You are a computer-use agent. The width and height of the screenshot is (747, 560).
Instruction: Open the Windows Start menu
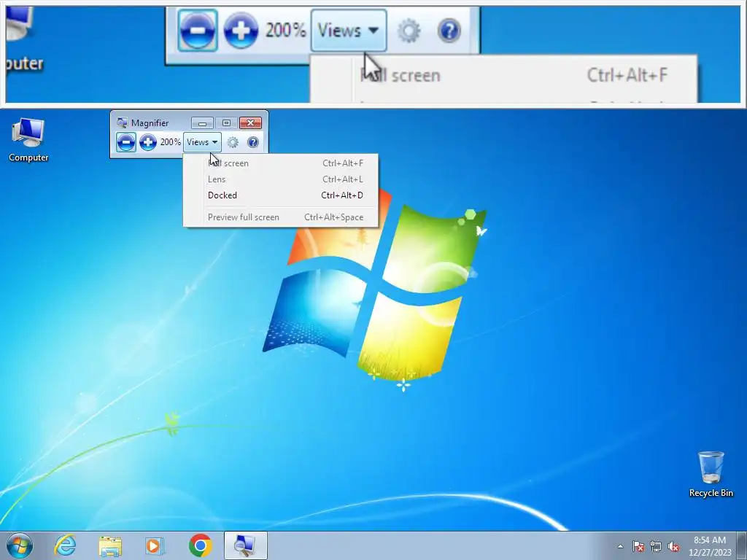(20, 545)
